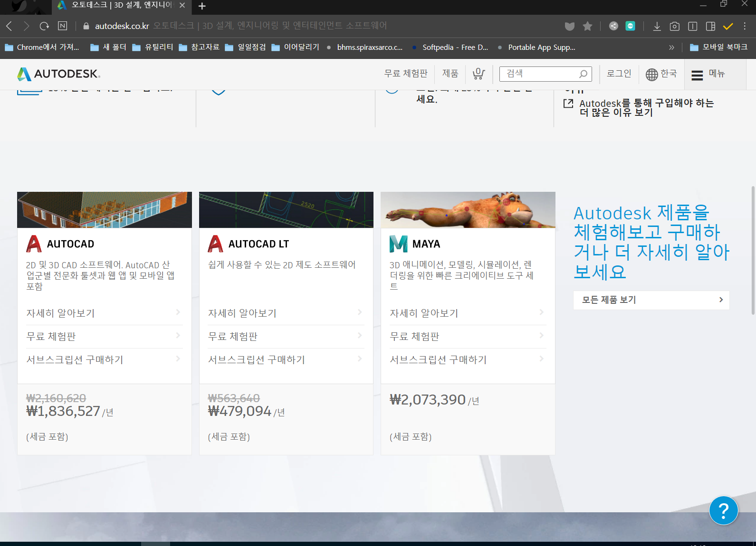756x546 pixels.
Task: Open Portable App Supp... bookmark
Action: click(x=536, y=47)
